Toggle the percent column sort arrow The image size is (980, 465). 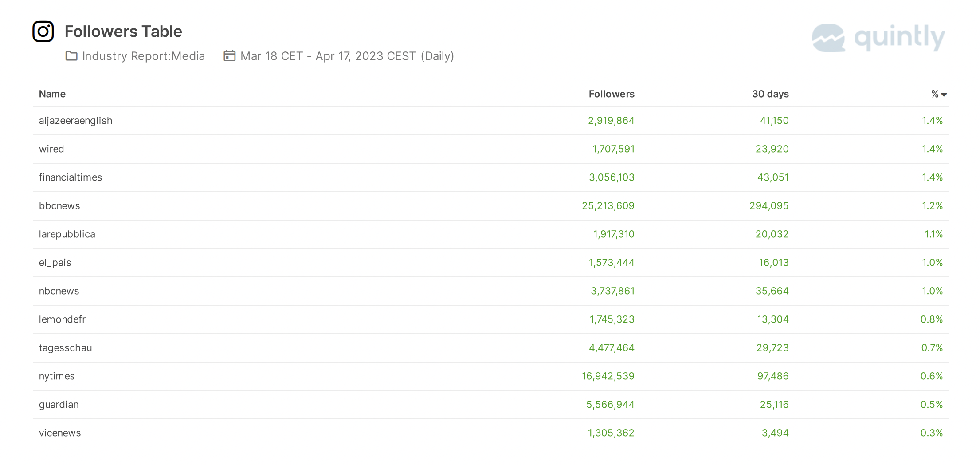click(944, 95)
